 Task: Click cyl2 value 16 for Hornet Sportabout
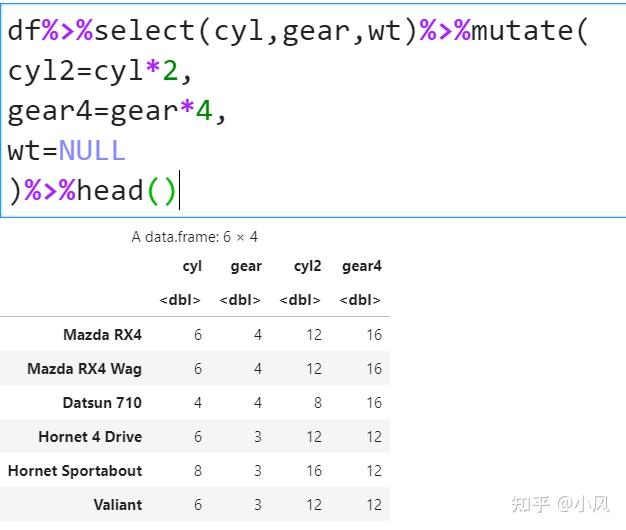point(314,471)
